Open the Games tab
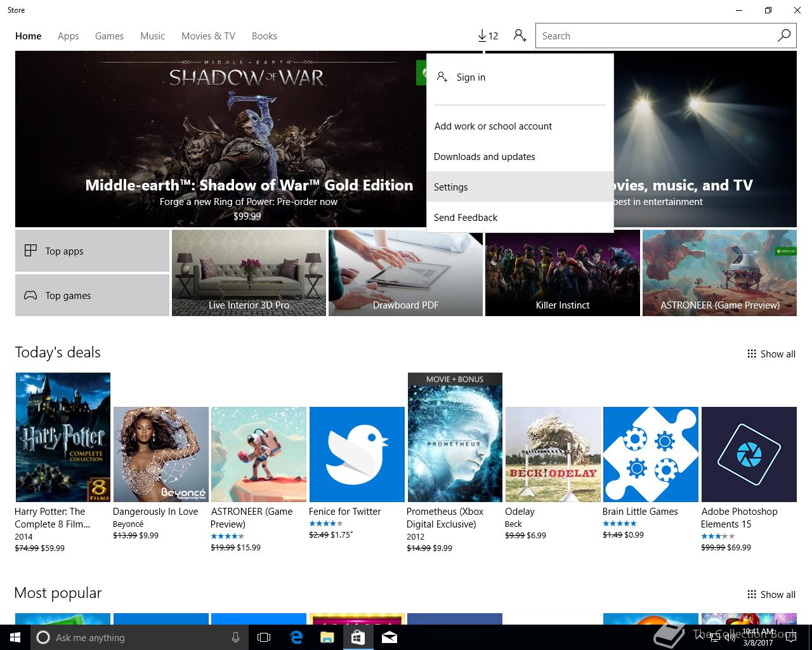 [109, 36]
